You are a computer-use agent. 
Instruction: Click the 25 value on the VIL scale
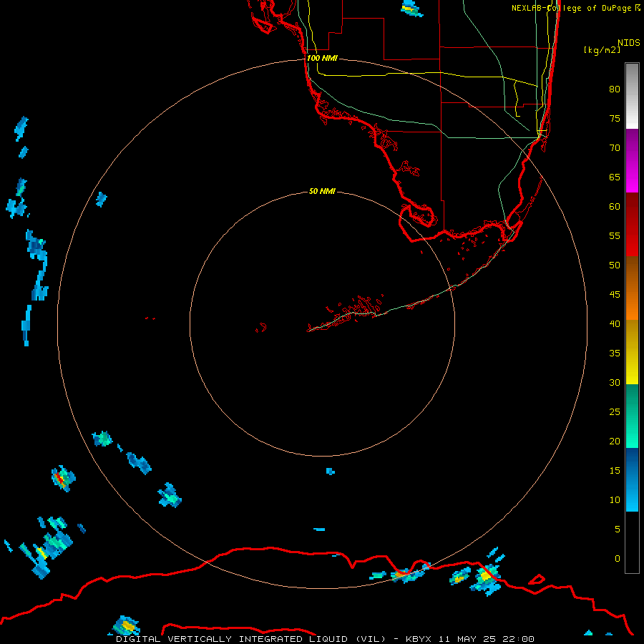pos(615,412)
